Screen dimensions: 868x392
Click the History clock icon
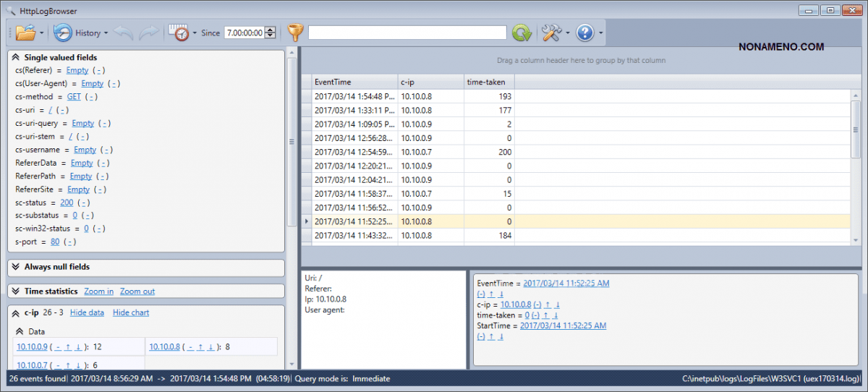coord(64,33)
